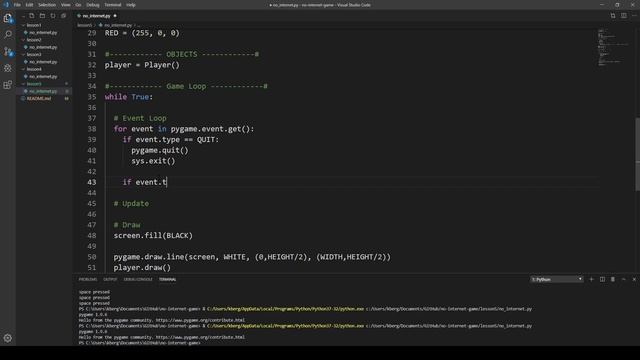Click the 'player = Player()' code line
The image size is (640, 360).
coord(142,65)
